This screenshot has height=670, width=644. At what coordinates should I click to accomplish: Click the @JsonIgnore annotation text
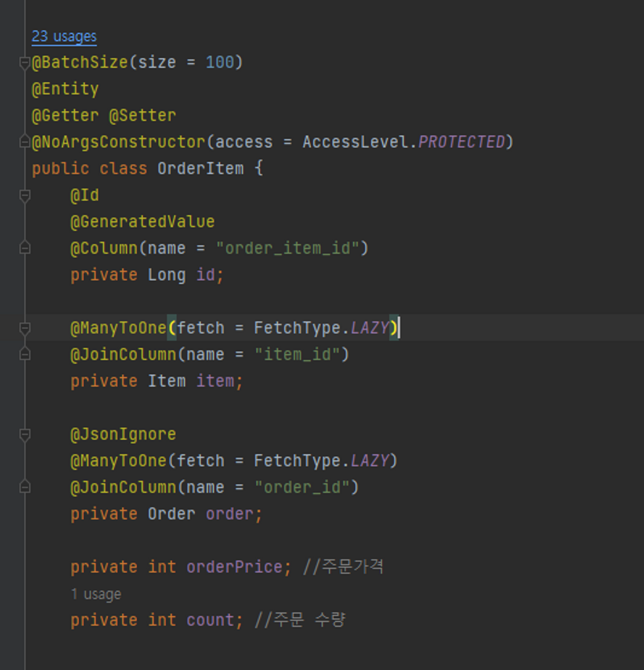point(123,434)
